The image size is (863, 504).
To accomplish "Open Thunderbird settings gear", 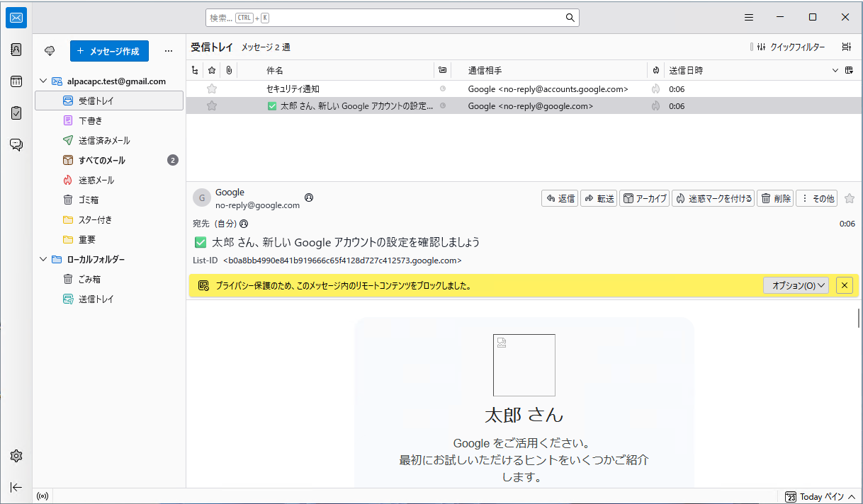I will click(x=16, y=456).
